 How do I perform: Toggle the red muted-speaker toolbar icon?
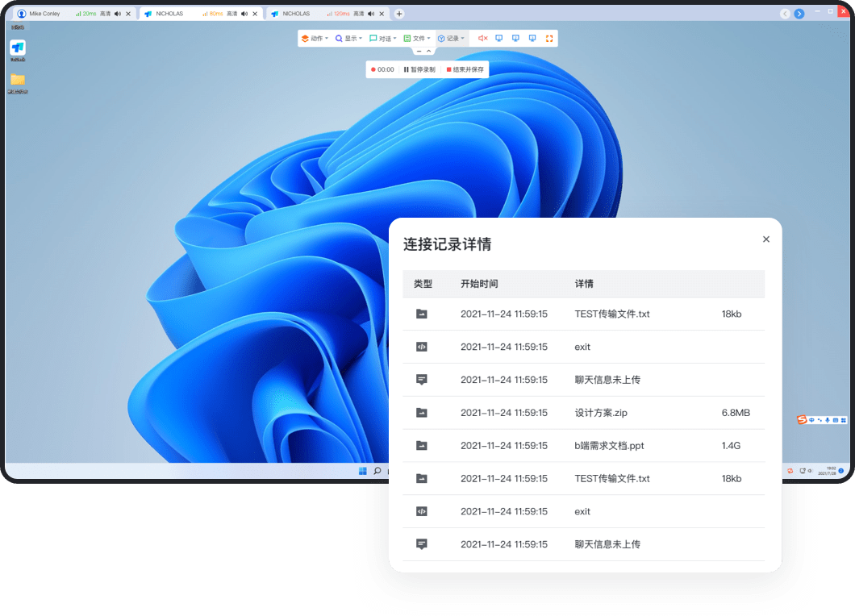click(x=482, y=38)
